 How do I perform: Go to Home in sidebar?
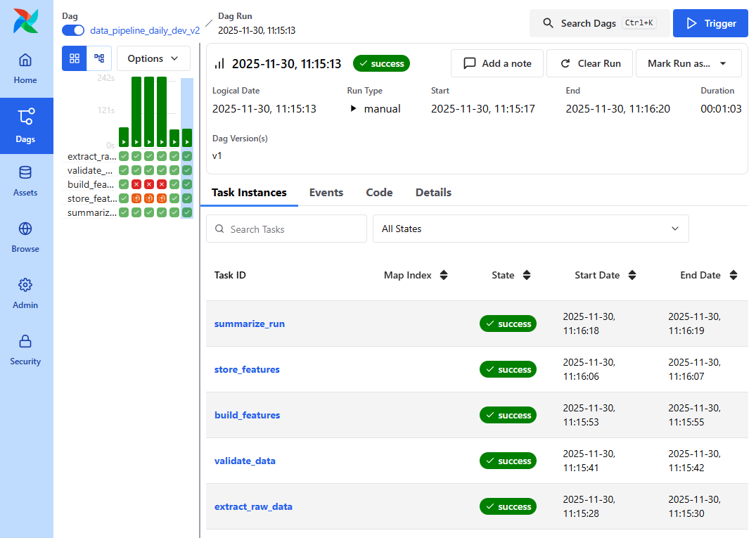pyautogui.click(x=25, y=69)
